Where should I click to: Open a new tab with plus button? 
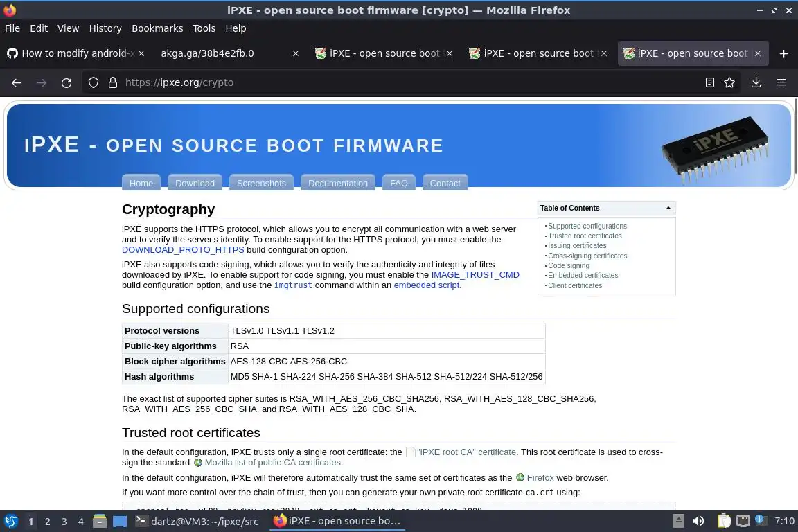click(x=783, y=53)
